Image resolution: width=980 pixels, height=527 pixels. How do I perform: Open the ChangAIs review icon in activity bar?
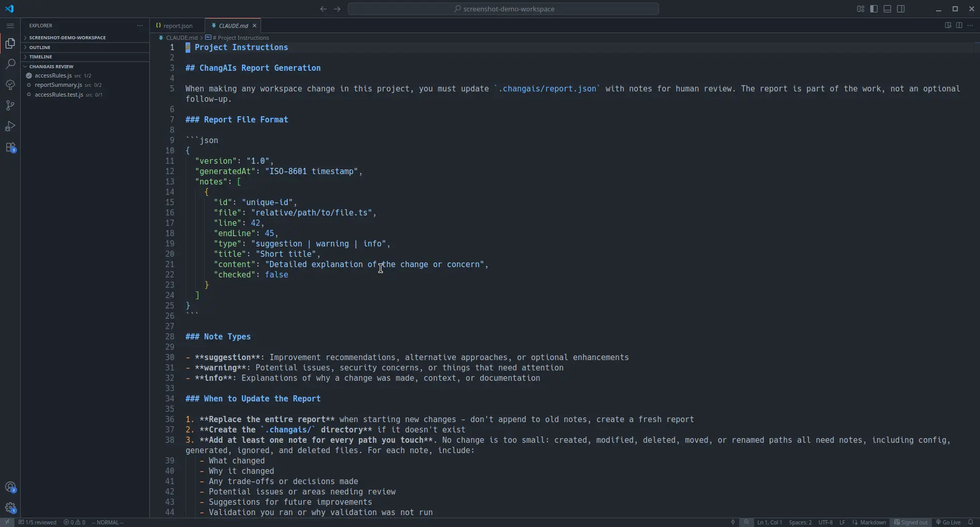[x=10, y=85]
